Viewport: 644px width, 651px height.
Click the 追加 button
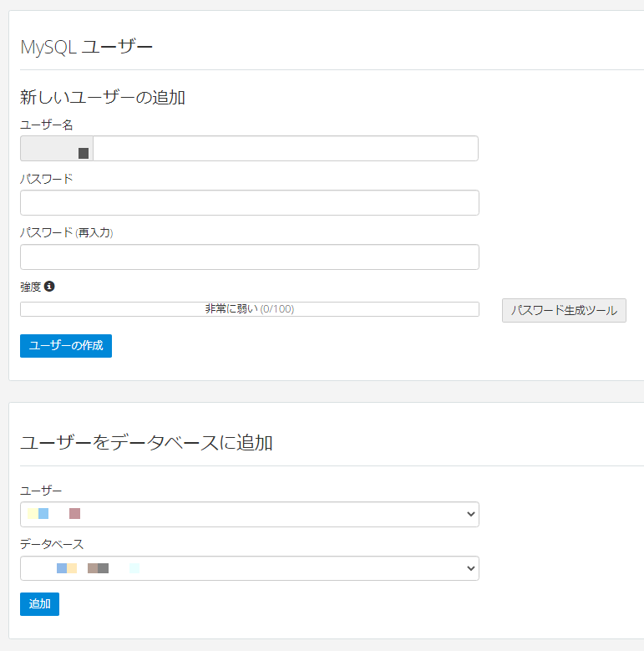tap(39, 604)
